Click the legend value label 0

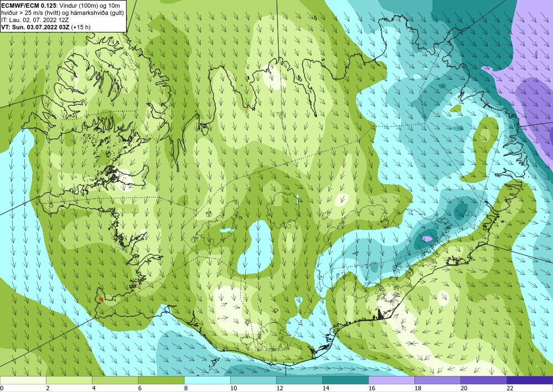[2, 388]
